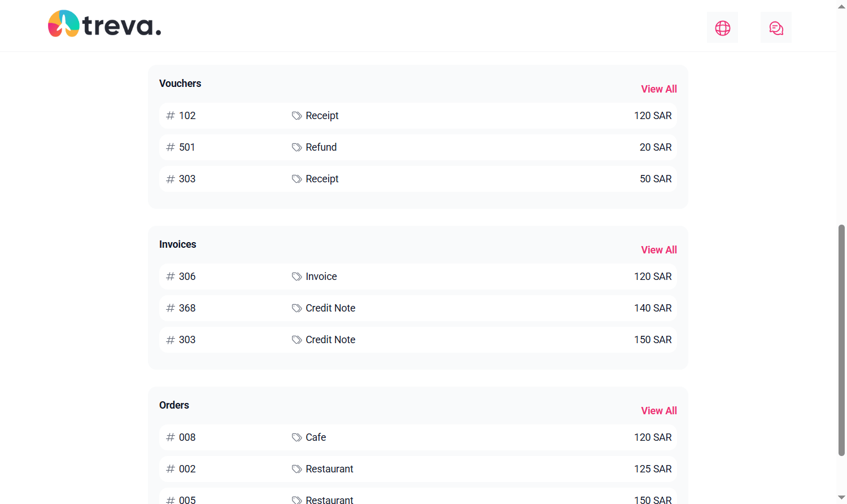Screen dimensions: 847x504
Task: Open the language globe icon
Action: [x=722, y=28]
